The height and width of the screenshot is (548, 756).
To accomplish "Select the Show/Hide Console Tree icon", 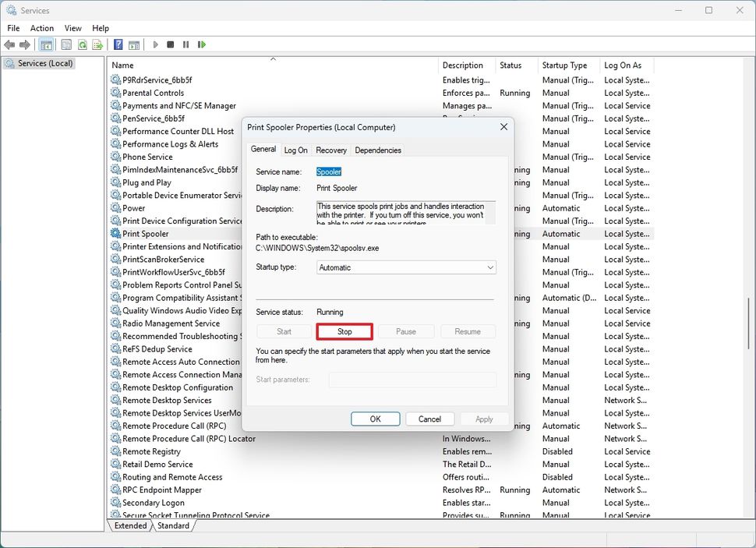I will (x=45, y=44).
